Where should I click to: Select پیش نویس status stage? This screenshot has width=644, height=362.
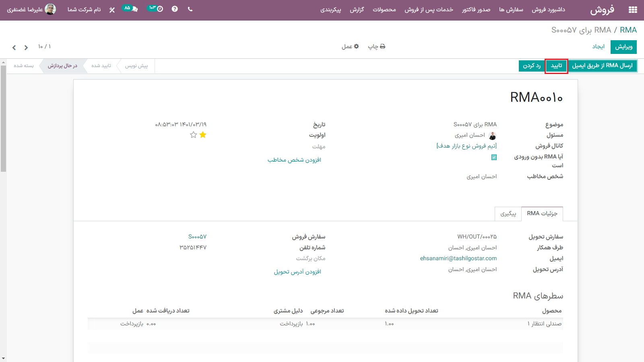(136, 66)
